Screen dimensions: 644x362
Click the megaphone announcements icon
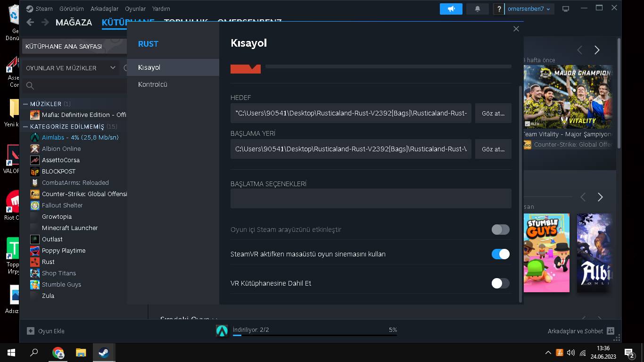tap(451, 9)
